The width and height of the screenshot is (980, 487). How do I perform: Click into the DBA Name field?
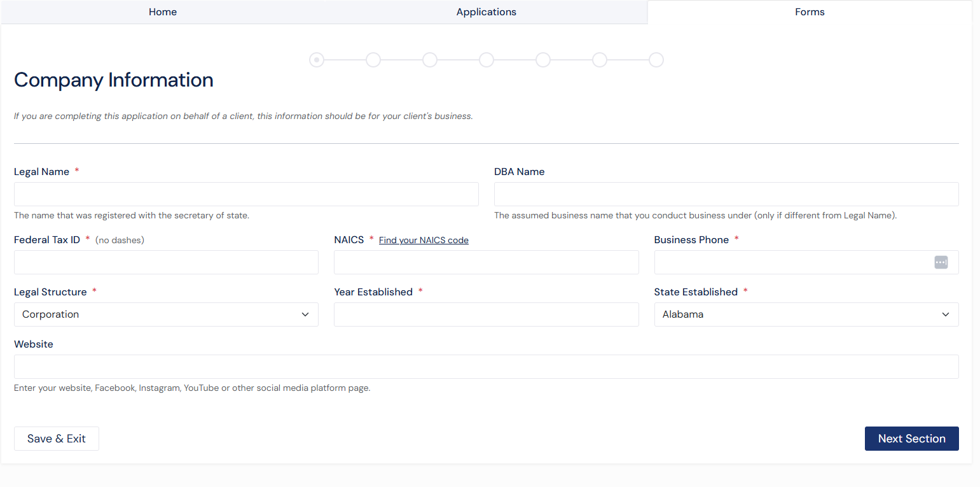point(726,194)
